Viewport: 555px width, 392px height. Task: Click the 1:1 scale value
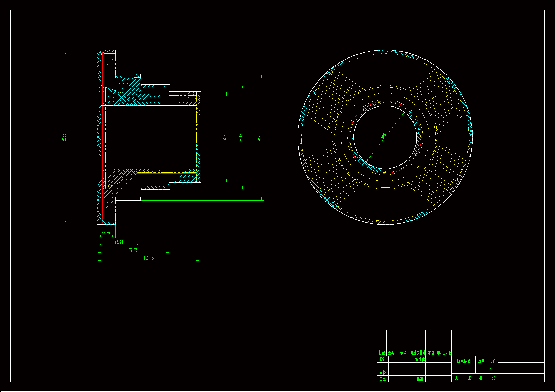coord(492,369)
